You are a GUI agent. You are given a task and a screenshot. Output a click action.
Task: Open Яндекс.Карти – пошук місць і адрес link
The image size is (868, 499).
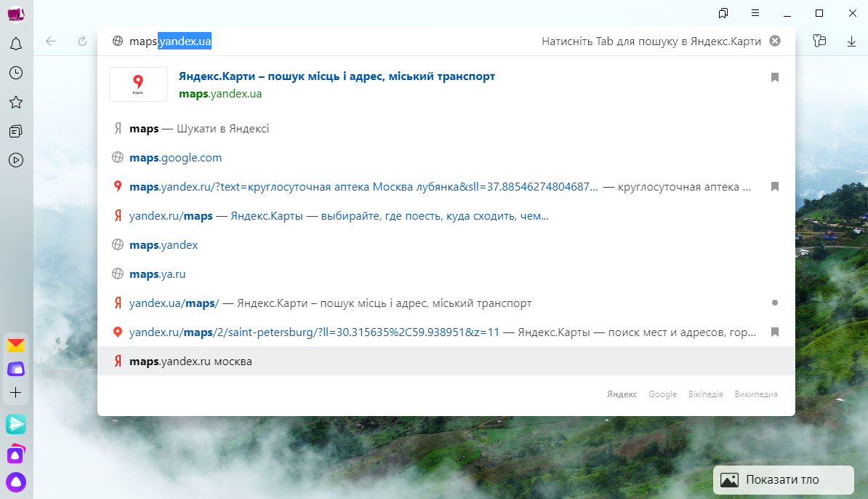(x=337, y=76)
